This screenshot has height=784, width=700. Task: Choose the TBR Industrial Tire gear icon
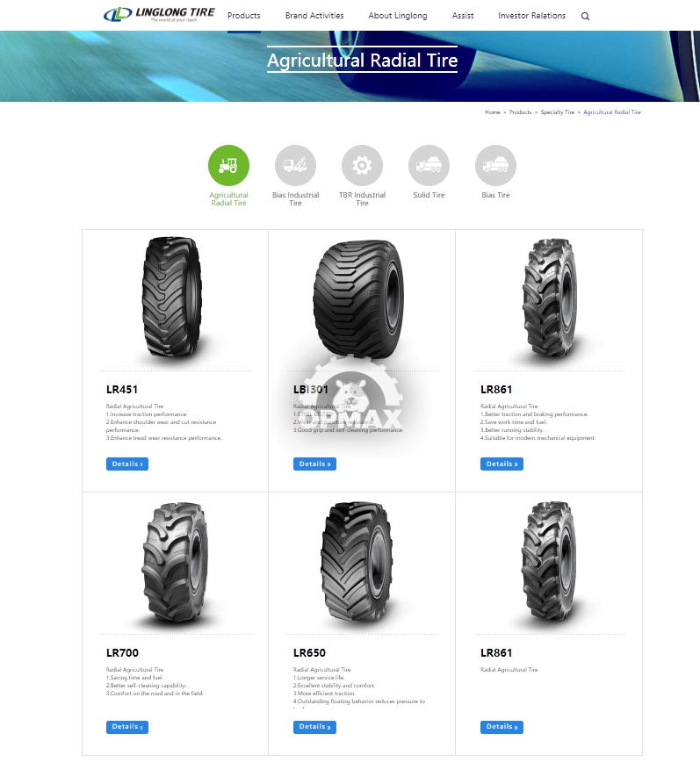coord(362,166)
